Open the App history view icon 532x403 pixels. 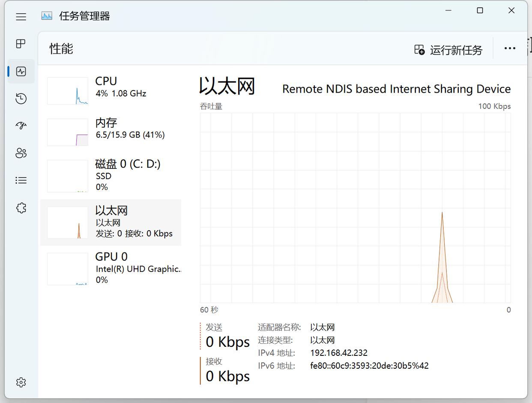(21, 98)
